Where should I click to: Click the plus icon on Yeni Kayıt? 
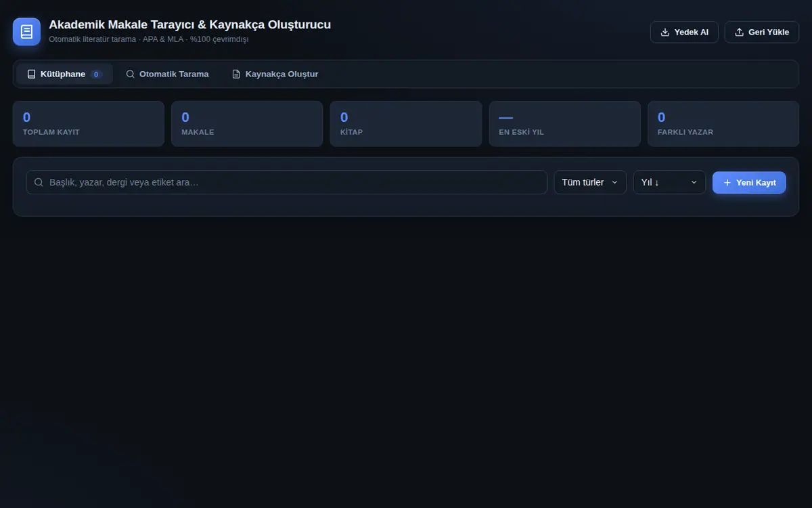(727, 182)
